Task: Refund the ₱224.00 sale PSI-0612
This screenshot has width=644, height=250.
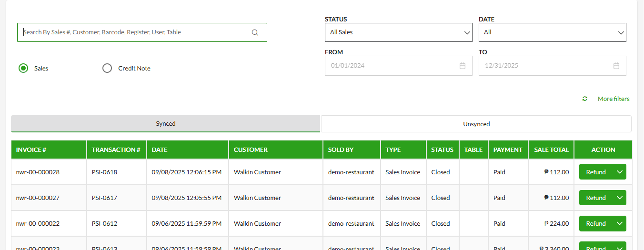Action: point(596,223)
